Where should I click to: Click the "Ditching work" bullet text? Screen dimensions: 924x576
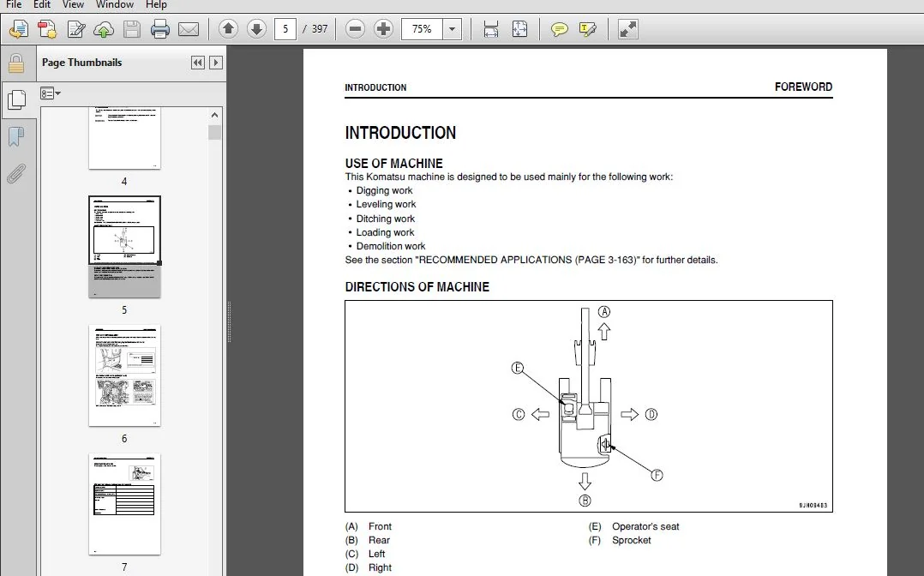(x=386, y=219)
